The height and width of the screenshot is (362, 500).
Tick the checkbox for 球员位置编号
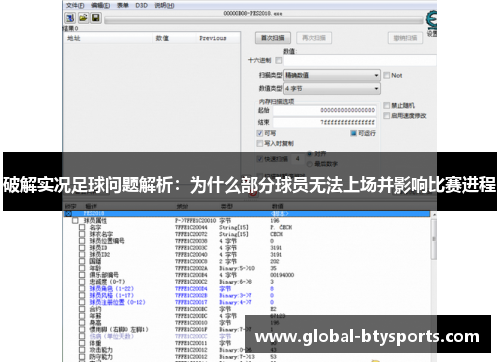(82, 241)
